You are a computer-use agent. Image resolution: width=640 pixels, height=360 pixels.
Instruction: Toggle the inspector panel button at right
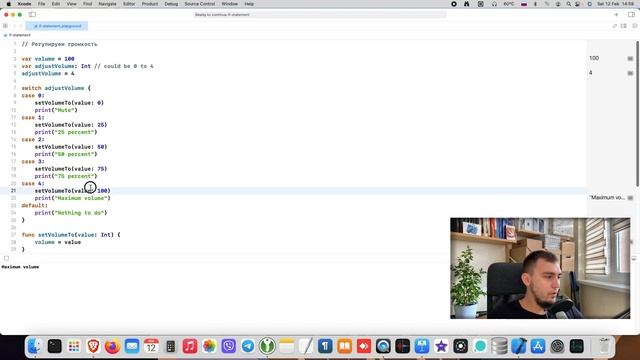click(x=631, y=15)
